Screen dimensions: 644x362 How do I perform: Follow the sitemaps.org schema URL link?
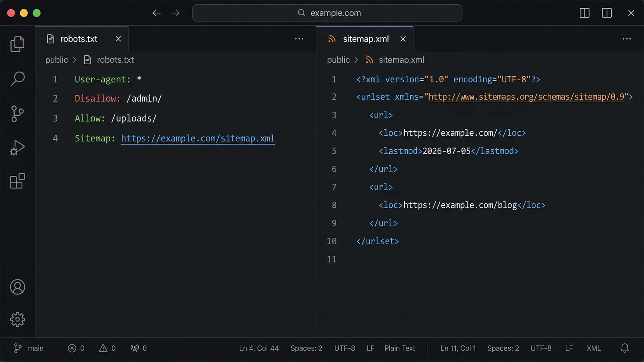pyautogui.click(x=526, y=97)
